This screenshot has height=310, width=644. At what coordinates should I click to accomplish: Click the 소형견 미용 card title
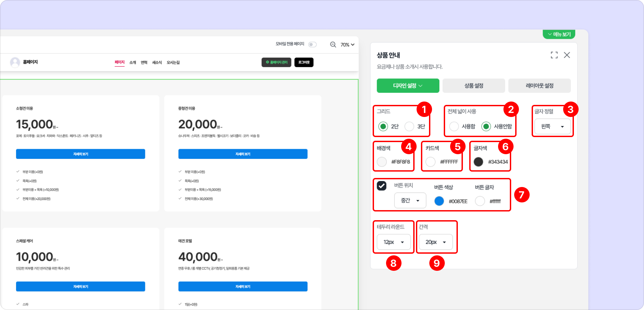pyautogui.click(x=24, y=108)
